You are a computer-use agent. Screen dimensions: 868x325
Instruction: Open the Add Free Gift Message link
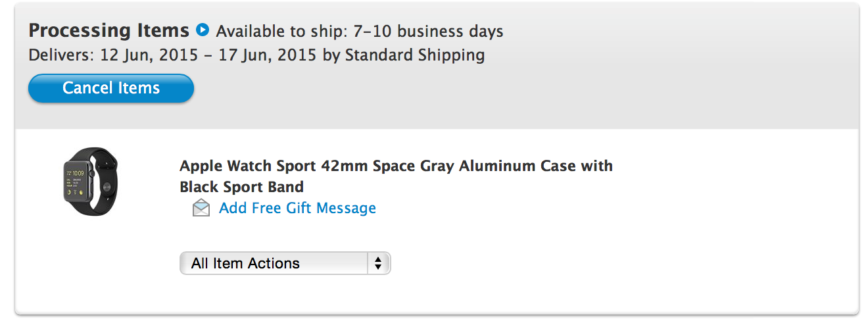(x=297, y=208)
